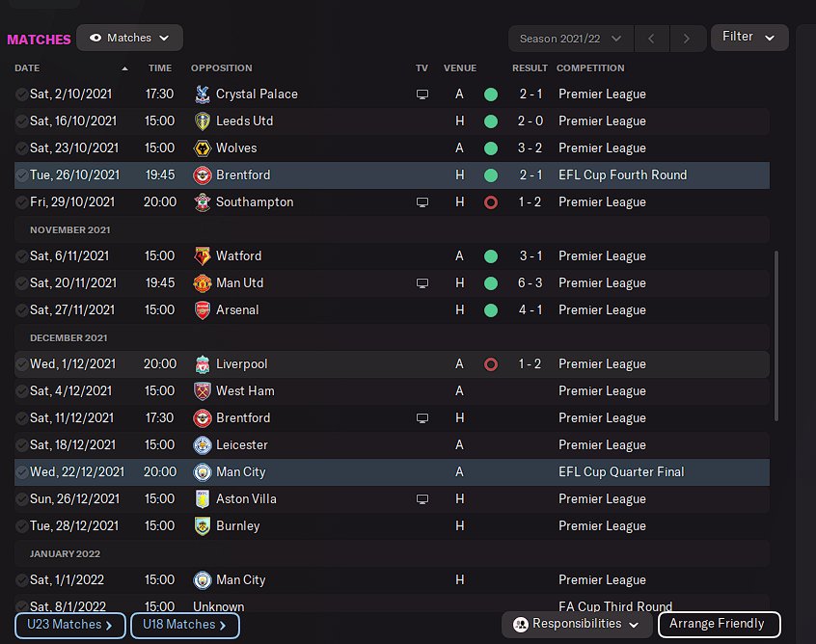Open the Matches view dropdown

tap(129, 38)
